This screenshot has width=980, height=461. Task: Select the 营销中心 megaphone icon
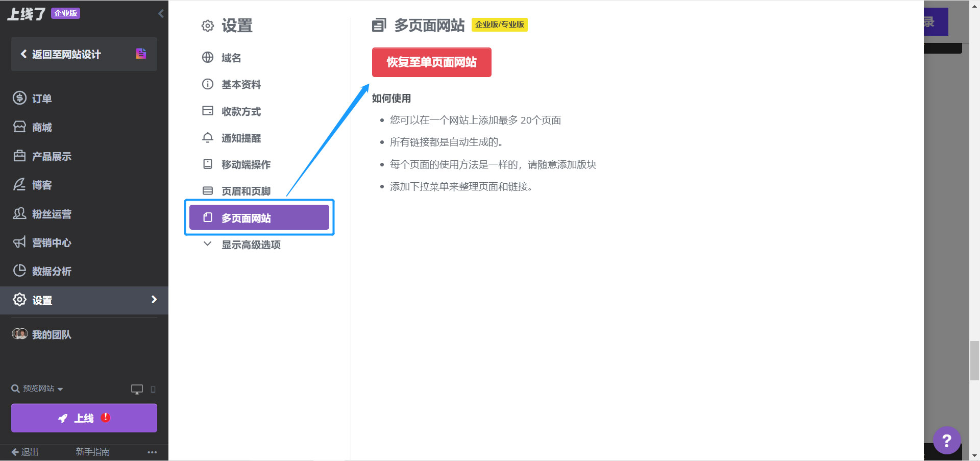tap(19, 242)
